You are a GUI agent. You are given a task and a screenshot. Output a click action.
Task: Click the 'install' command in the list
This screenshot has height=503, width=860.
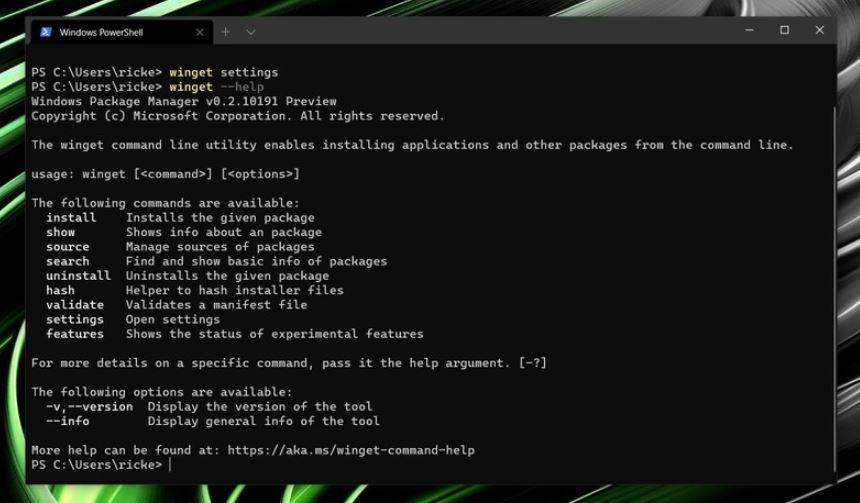[x=71, y=218]
